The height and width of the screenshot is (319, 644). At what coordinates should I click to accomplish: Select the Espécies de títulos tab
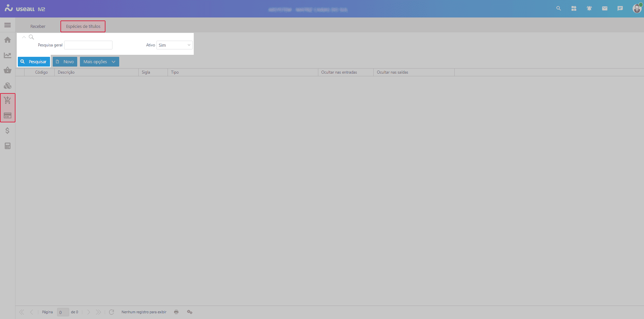coord(83,26)
